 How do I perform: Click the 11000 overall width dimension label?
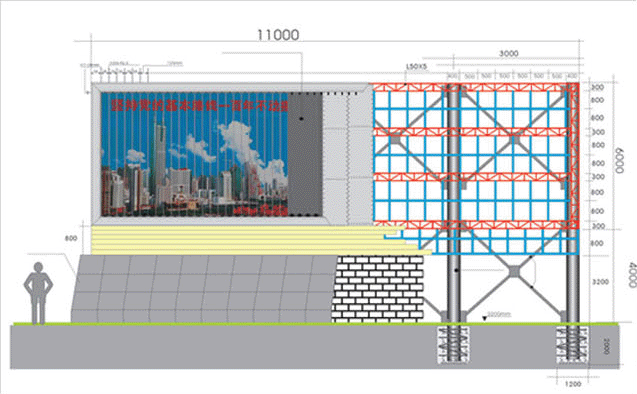tap(278, 35)
